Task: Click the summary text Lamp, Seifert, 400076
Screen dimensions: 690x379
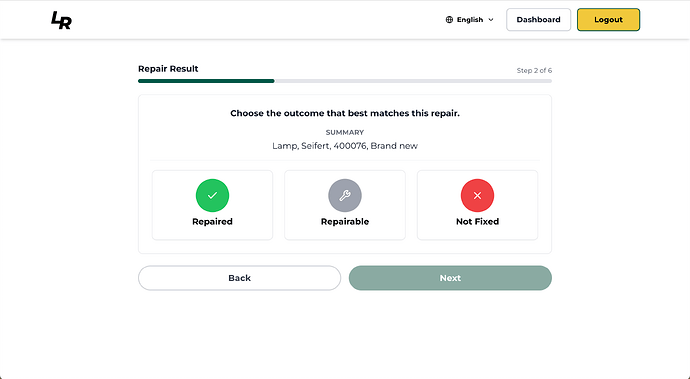Action: pyautogui.click(x=319, y=146)
